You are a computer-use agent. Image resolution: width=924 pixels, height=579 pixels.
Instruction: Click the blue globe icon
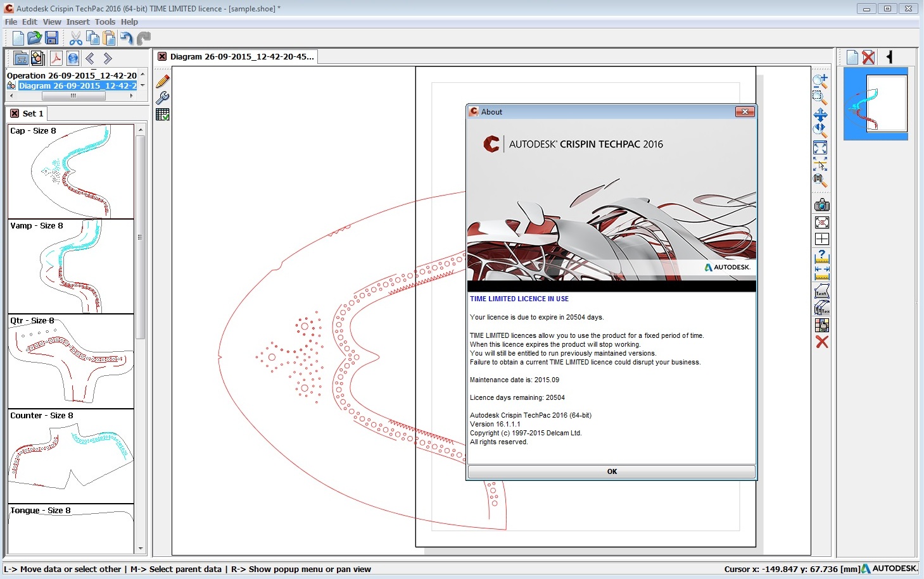tap(73, 58)
